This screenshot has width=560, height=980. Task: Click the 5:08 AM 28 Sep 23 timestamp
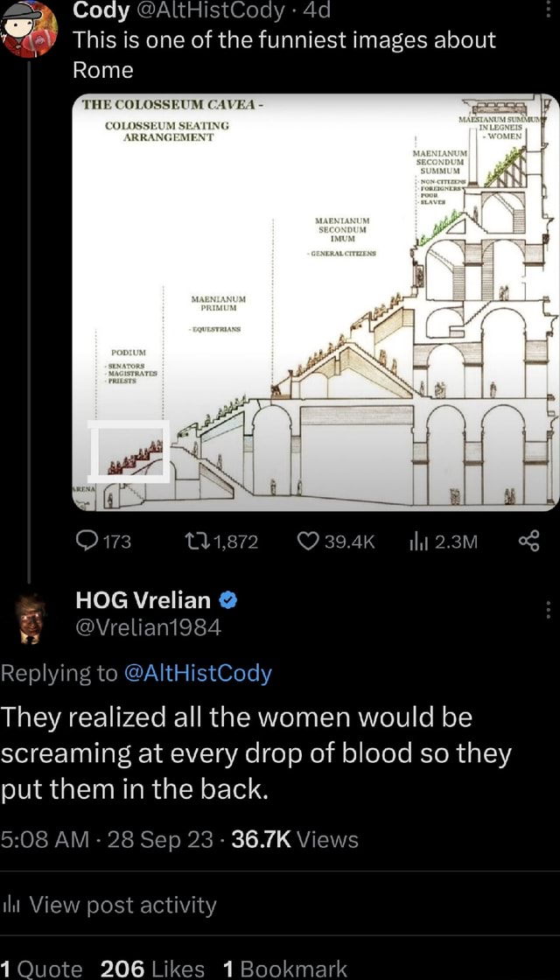(x=107, y=840)
